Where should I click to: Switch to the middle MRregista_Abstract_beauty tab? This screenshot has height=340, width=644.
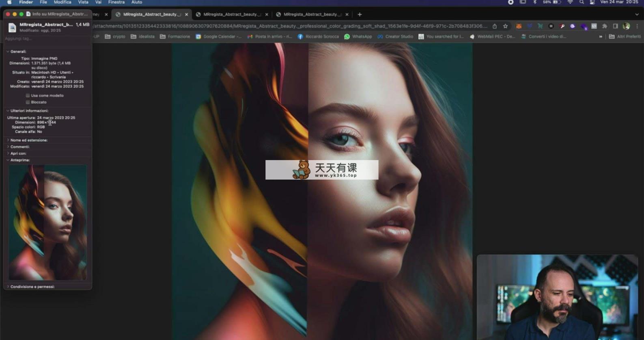click(232, 14)
